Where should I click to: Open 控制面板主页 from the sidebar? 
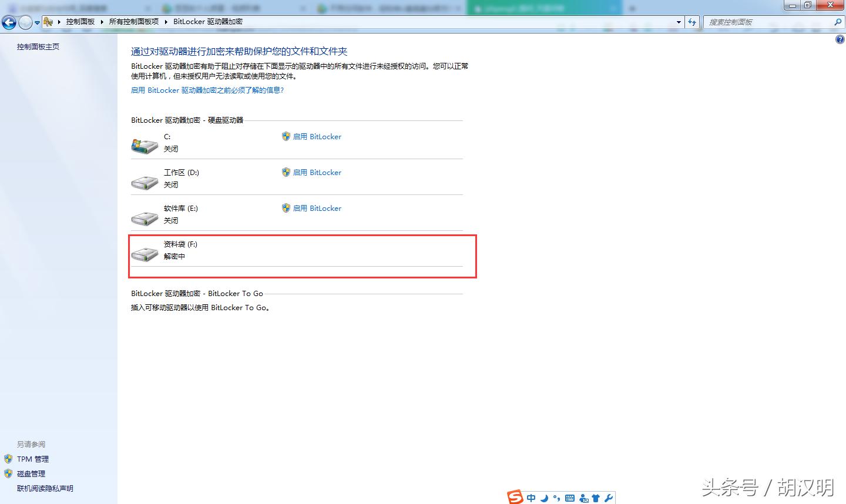point(38,46)
